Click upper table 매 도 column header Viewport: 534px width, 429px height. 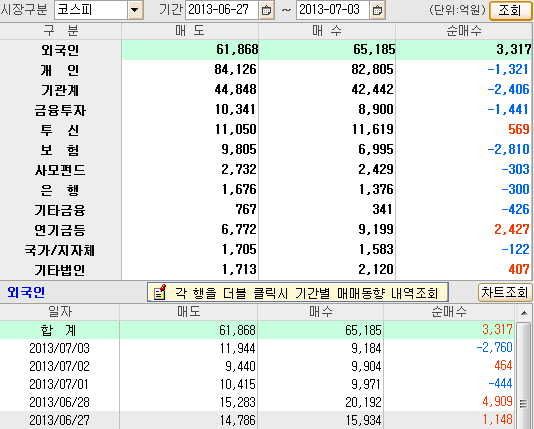click(190, 31)
